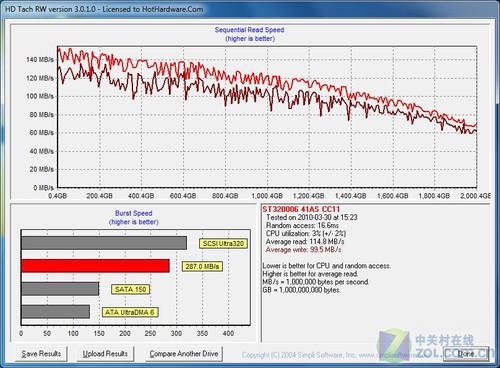The height and width of the screenshot is (368, 500).
Task: Click the drive name ST320006 41AS CC11
Action: point(301,209)
